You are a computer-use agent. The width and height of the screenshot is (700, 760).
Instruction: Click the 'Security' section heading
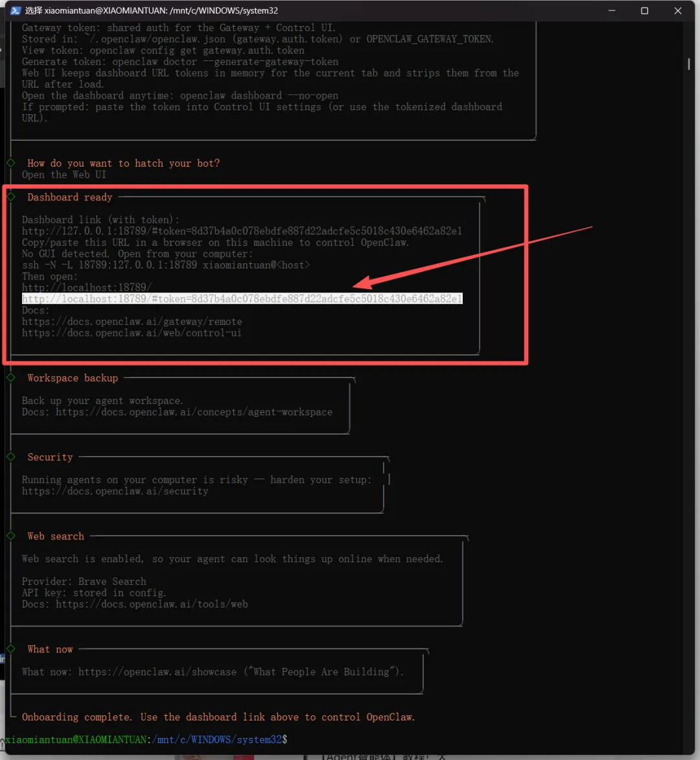pos(50,457)
